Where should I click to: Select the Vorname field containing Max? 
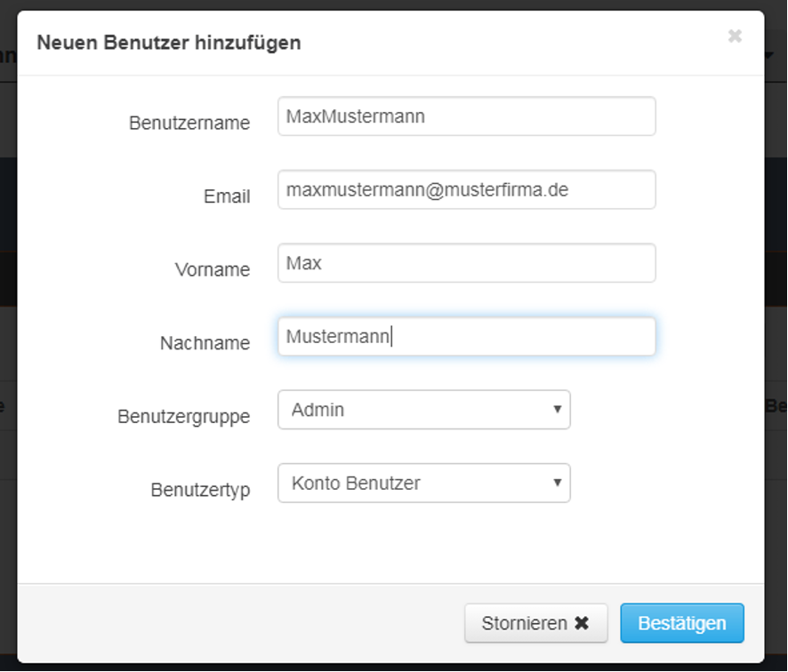coord(466,263)
